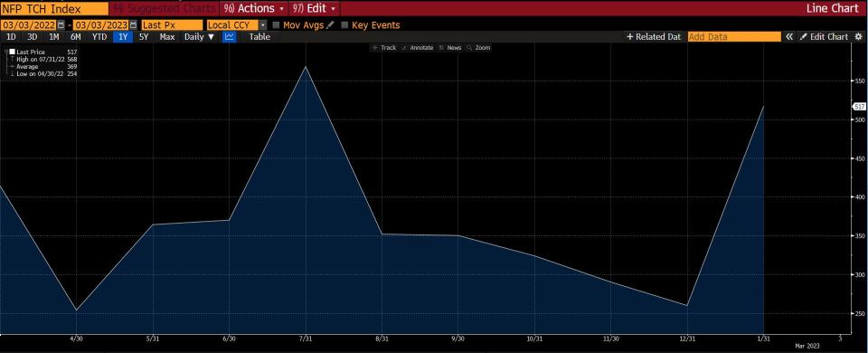
Task: Click the Edit Chart button
Action: tap(825, 36)
